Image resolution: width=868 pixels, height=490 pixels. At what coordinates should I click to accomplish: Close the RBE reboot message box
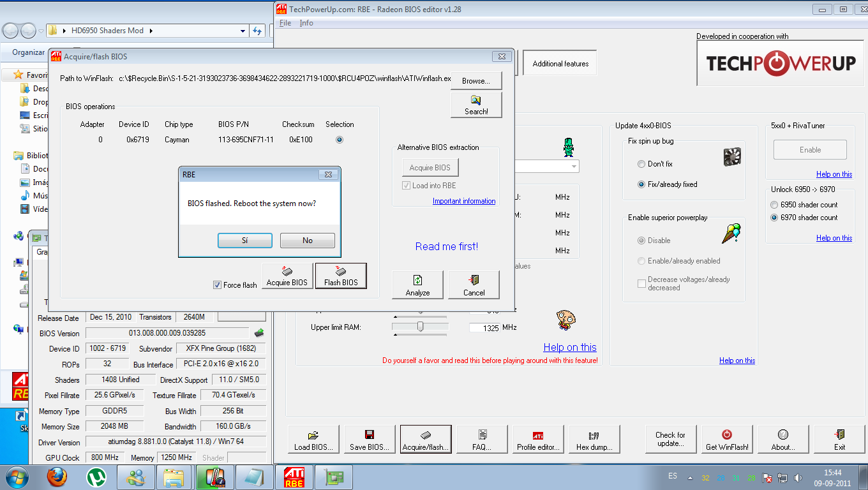click(x=327, y=174)
